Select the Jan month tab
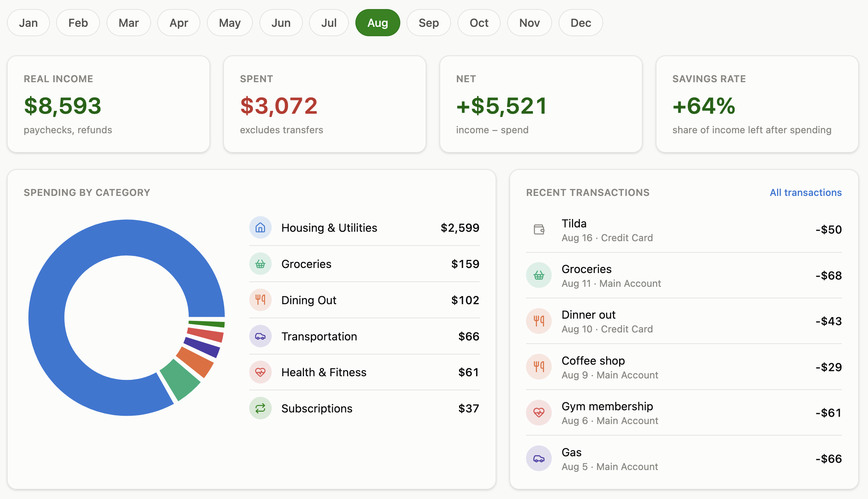This screenshot has height=499, width=868. point(28,23)
